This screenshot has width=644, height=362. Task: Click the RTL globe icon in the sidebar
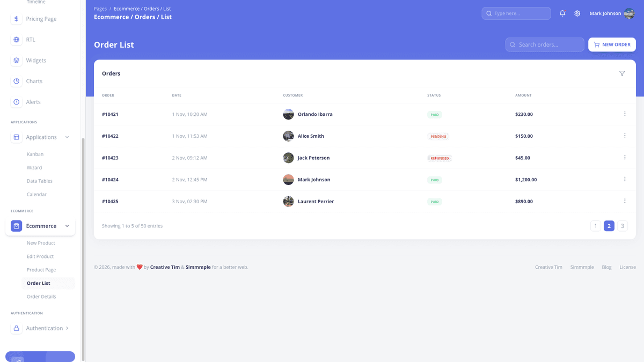(16, 39)
